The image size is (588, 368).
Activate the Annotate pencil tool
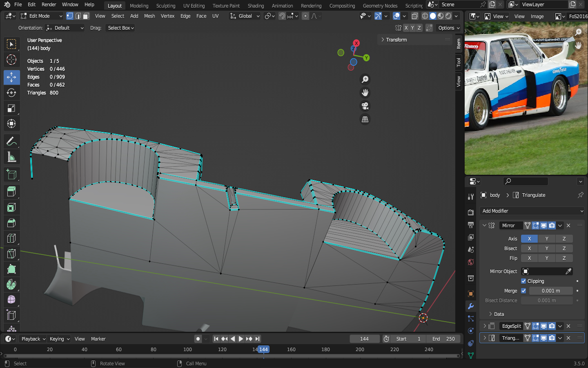click(11, 141)
